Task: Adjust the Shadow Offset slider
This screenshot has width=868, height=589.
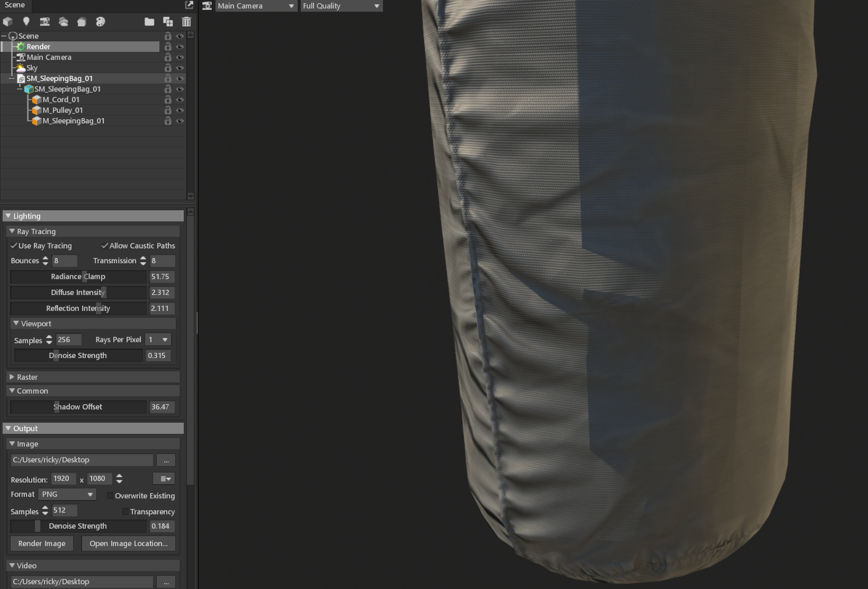Action: pos(78,407)
